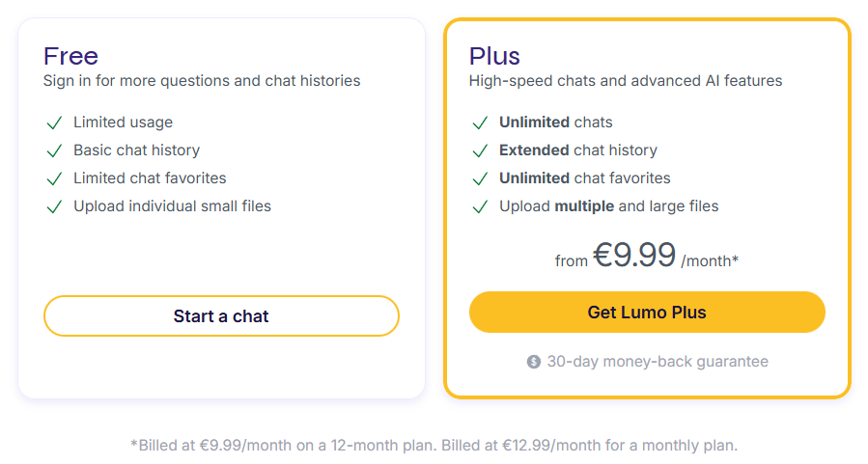Click the checkmark beside Upload individual small files
Image resolution: width=868 pixels, height=464 pixels.
pos(54,206)
